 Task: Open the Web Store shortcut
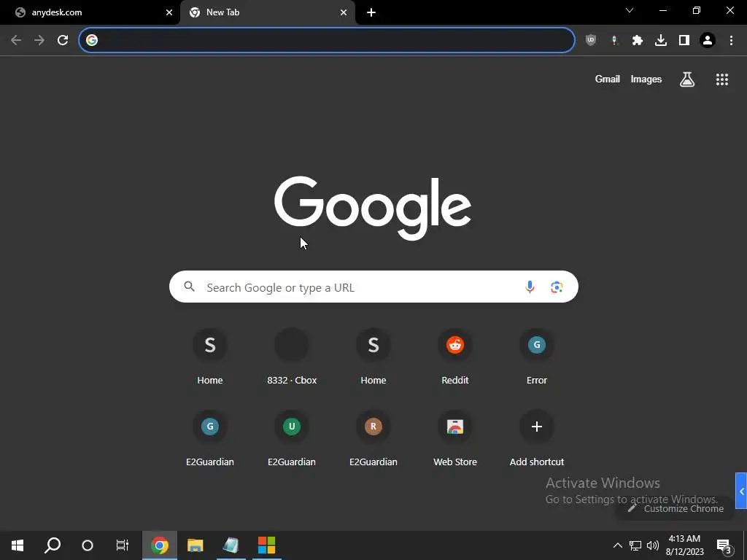click(455, 438)
